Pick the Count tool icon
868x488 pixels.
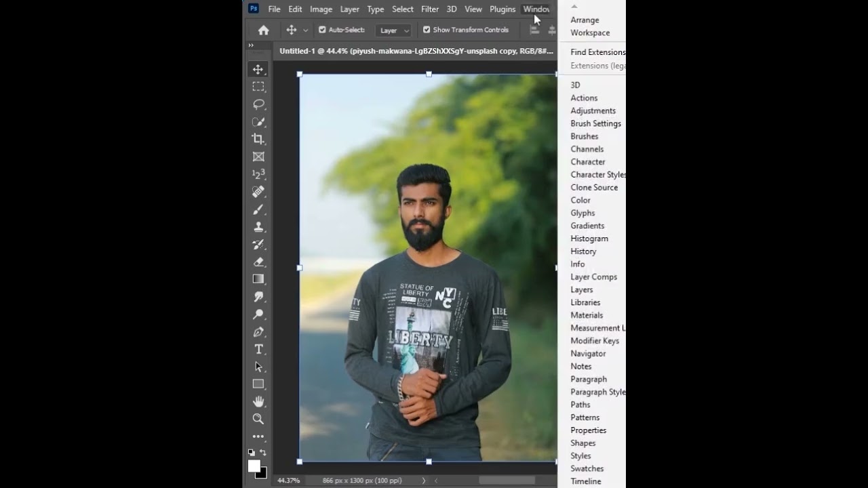tap(258, 174)
